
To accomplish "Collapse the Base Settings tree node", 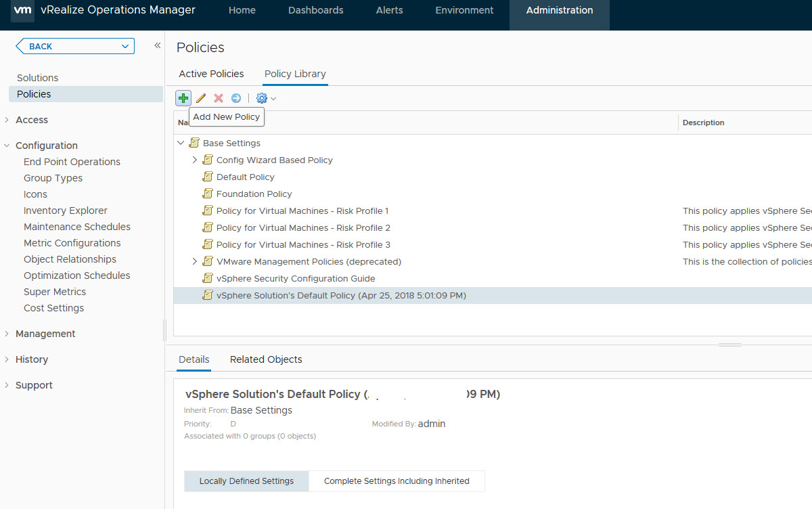I will point(181,143).
